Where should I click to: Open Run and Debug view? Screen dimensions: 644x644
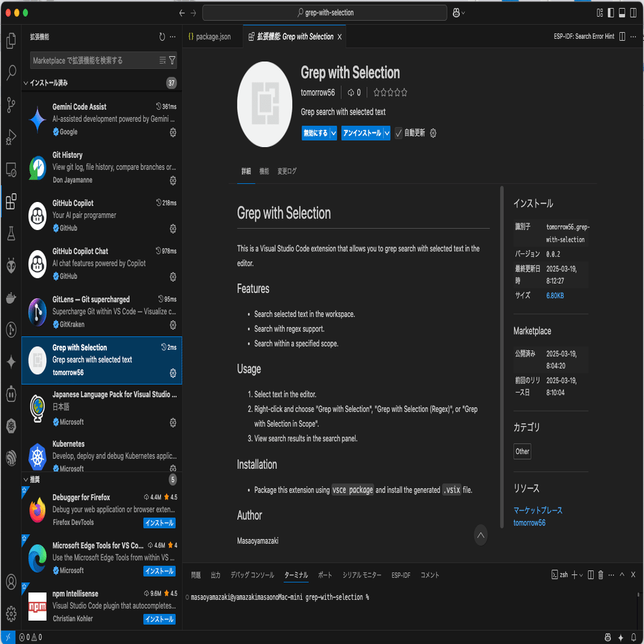(x=11, y=137)
